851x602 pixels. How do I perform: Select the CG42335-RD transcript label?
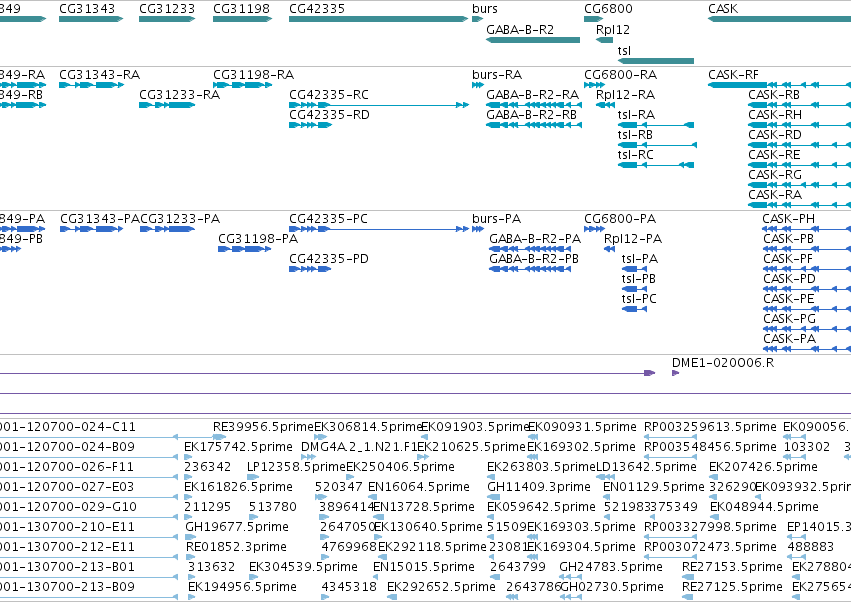point(329,115)
